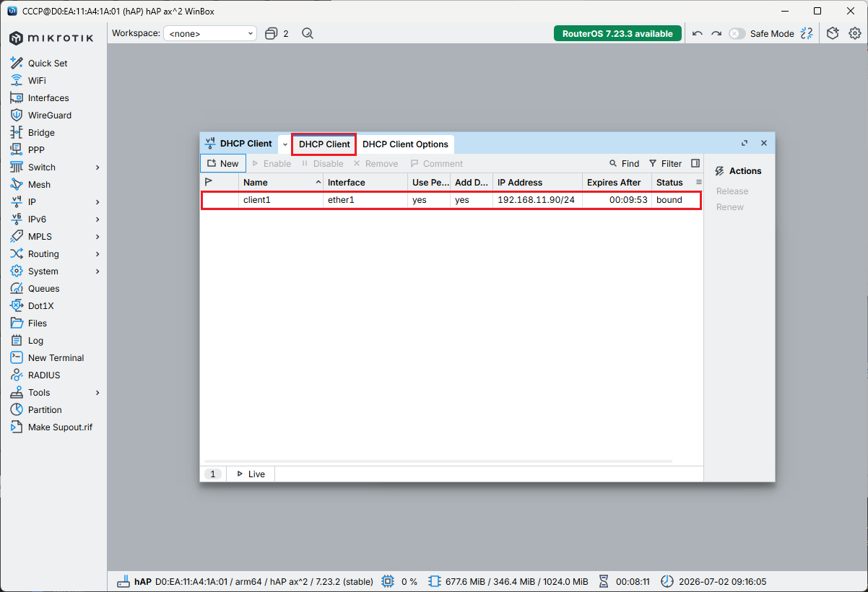This screenshot has height=592, width=868.
Task: Close the DHCP Client inner window
Action: coord(764,143)
